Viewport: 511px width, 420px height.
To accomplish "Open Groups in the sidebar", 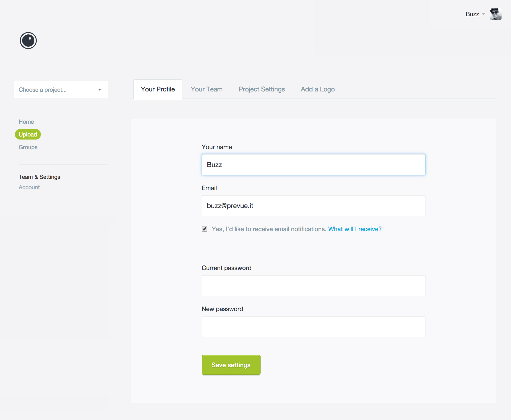I will coord(28,147).
